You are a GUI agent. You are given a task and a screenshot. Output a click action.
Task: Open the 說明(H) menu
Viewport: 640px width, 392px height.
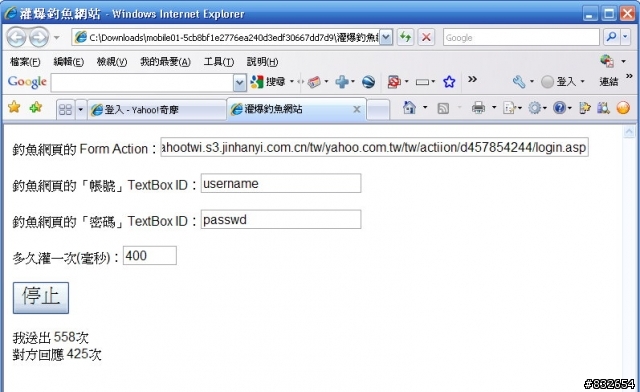262,62
